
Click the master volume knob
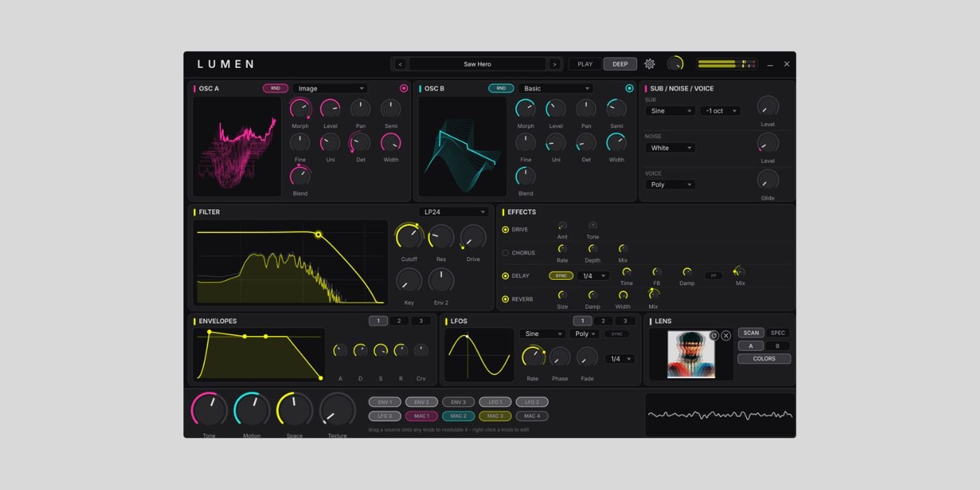(x=675, y=64)
